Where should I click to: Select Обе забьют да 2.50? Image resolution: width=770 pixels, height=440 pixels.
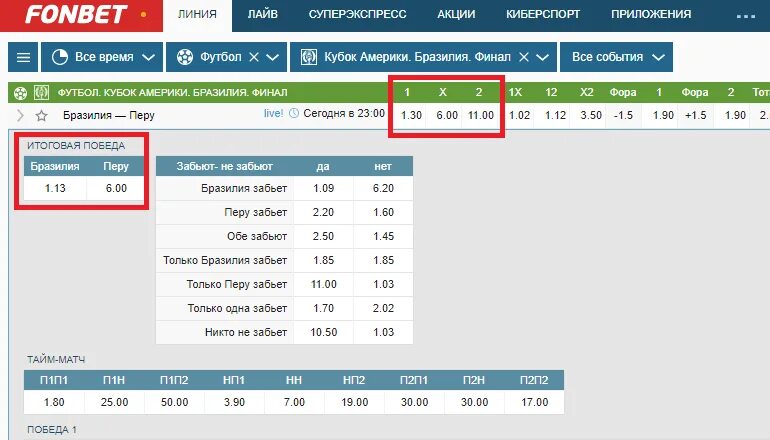click(x=323, y=236)
